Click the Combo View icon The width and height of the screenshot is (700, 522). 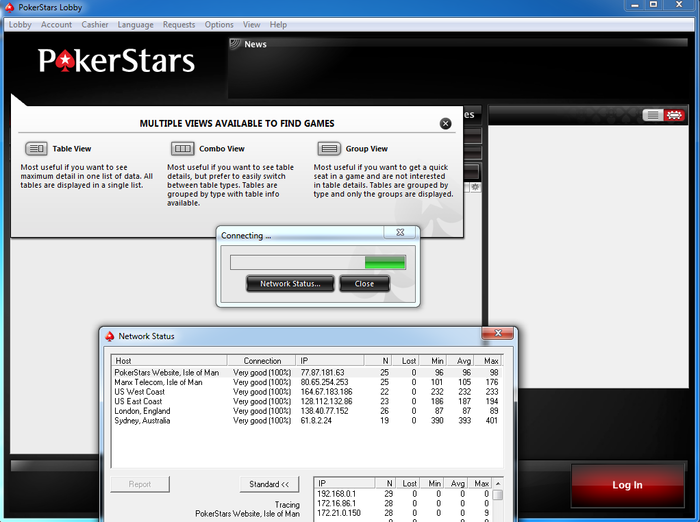pos(183,149)
